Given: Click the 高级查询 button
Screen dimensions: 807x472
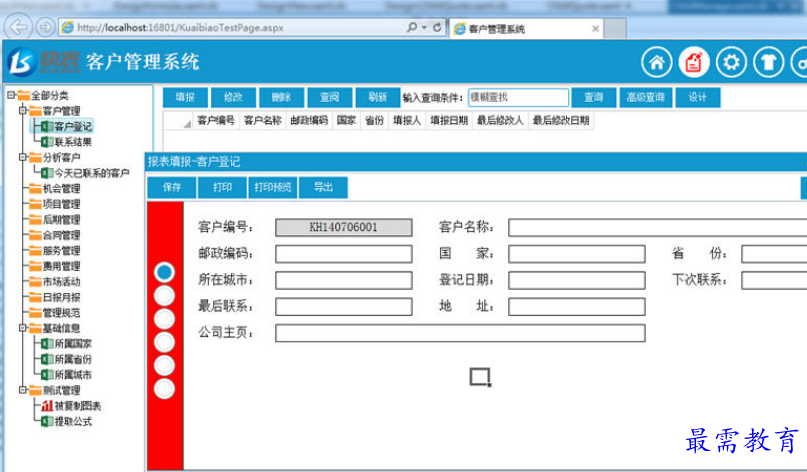Looking at the screenshot, I should coord(645,97).
